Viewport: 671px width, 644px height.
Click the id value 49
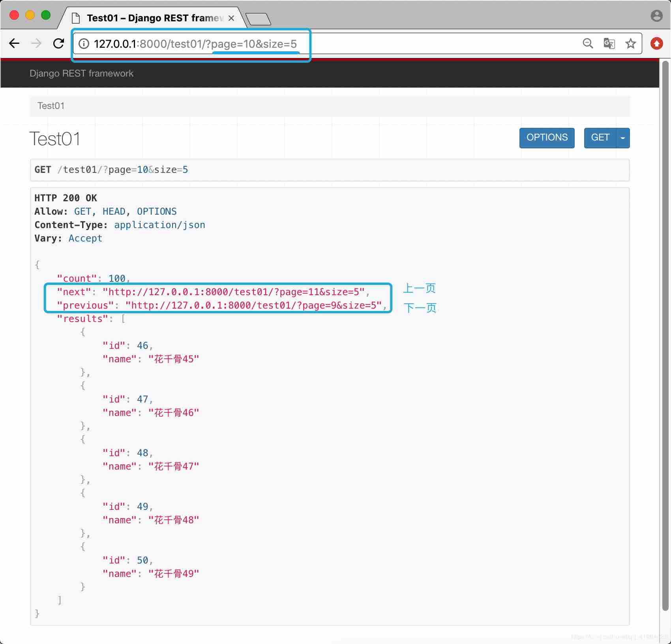point(142,507)
